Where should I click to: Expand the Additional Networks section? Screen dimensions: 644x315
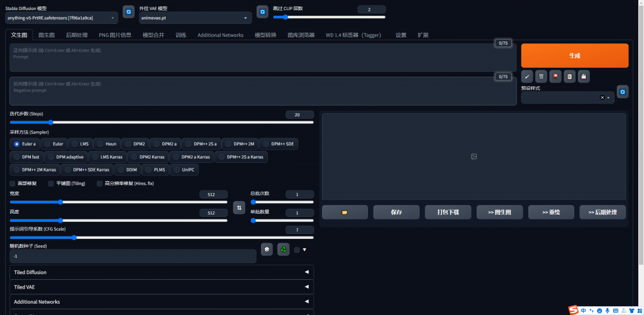tap(162, 302)
